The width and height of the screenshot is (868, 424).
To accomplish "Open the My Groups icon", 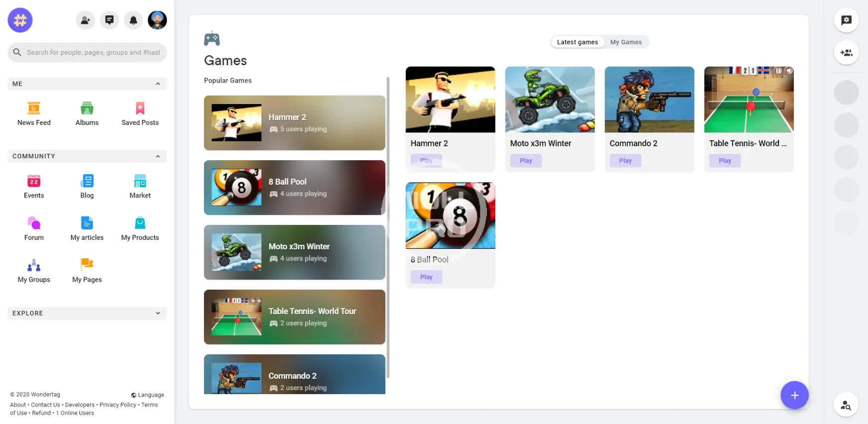I will [34, 265].
